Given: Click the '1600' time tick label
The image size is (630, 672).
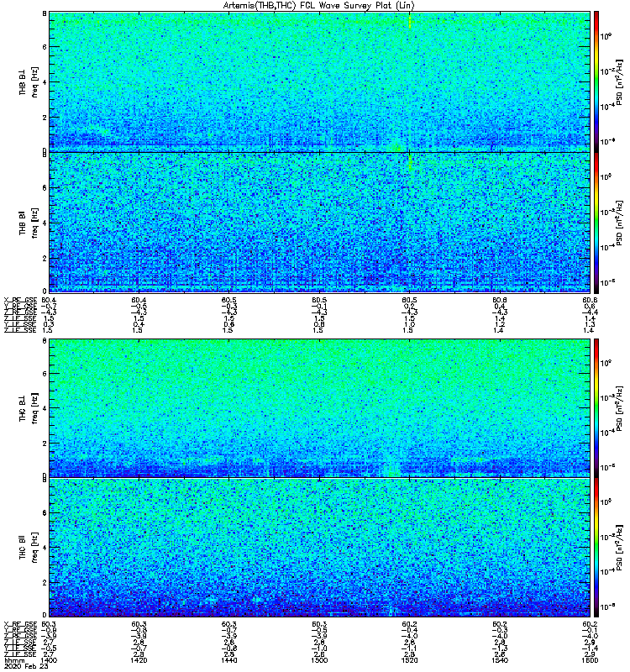Looking at the screenshot, I should tap(591, 660).
